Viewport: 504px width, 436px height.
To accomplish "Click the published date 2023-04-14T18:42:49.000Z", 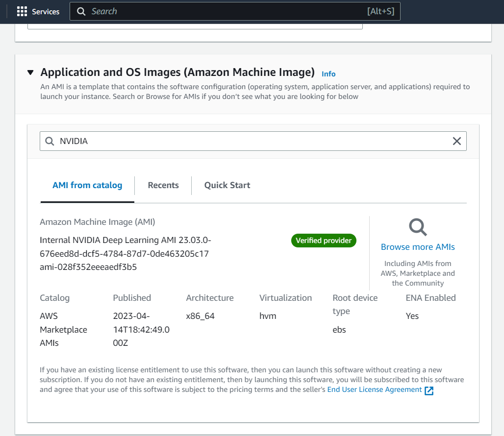I will point(141,329).
